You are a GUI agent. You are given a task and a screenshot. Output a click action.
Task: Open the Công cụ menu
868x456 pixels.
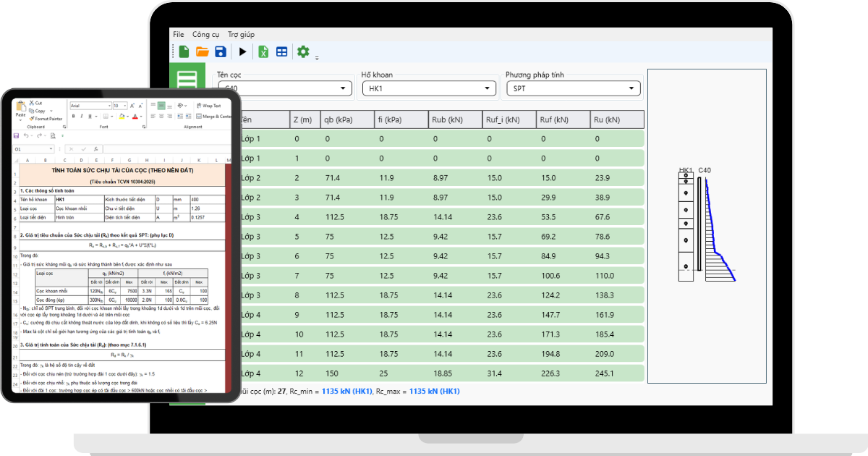(x=205, y=34)
